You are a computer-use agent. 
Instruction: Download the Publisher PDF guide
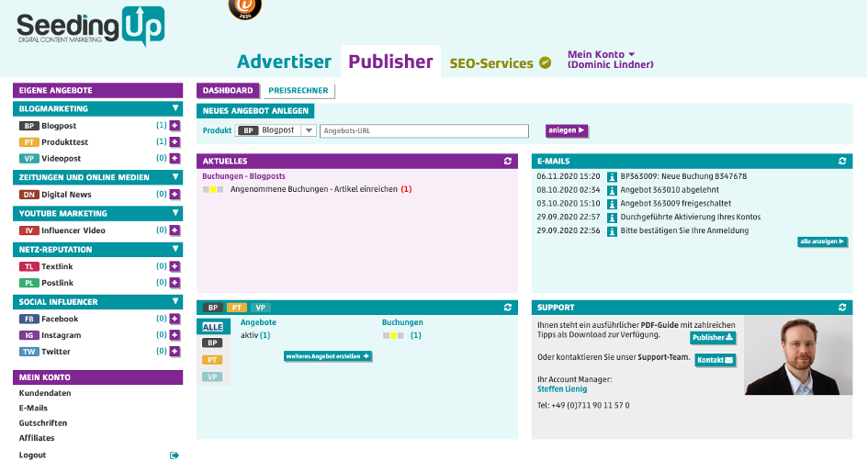click(713, 338)
